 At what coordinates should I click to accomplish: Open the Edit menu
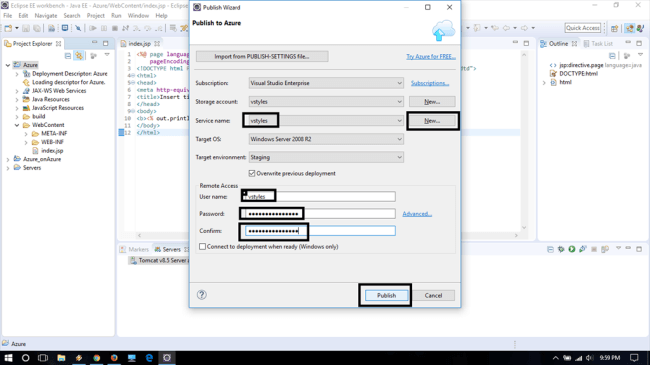(23, 16)
